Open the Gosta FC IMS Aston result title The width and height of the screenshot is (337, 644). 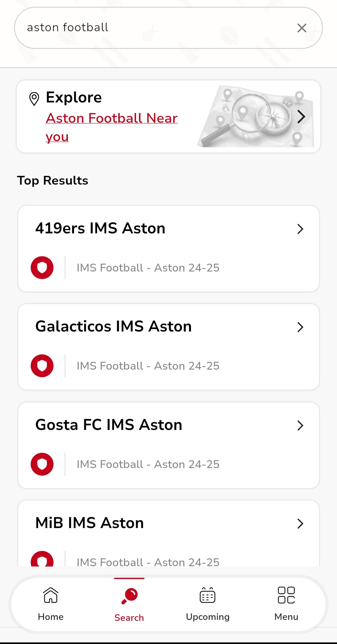(x=109, y=425)
